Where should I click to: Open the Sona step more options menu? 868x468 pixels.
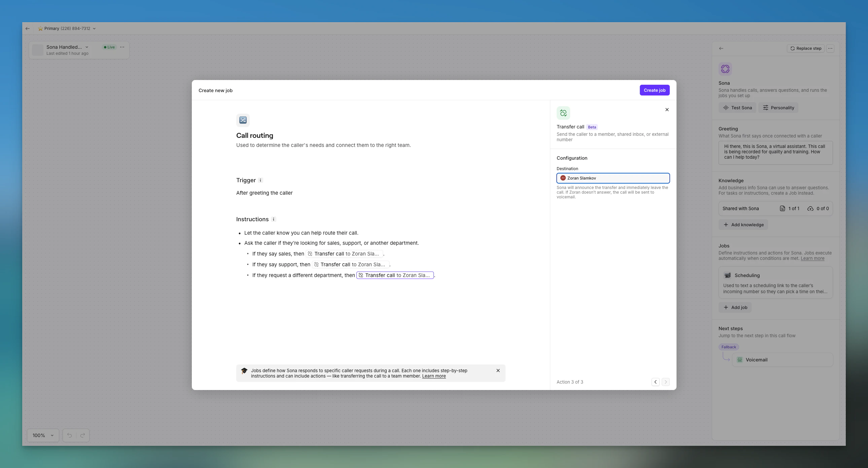830,48
